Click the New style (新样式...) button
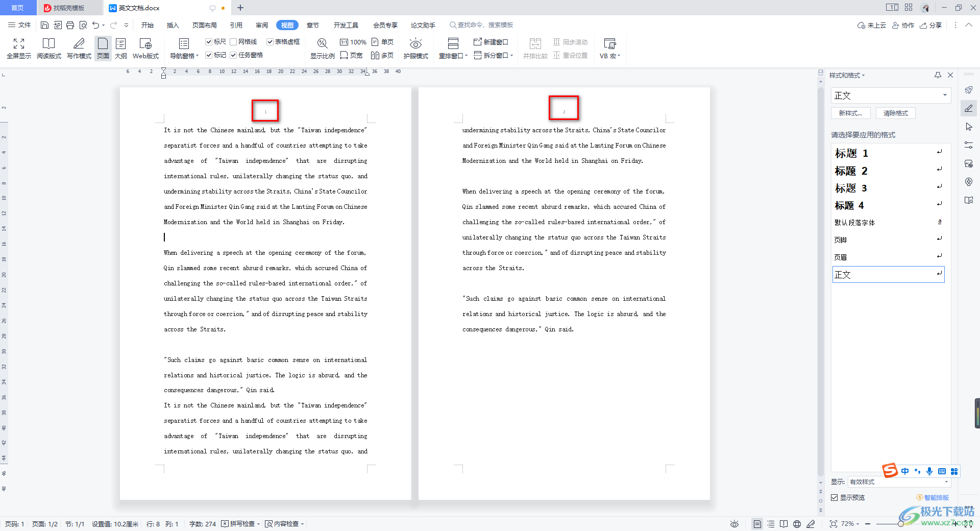980x531 pixels. pyautogui.click(x=850, y=113)
